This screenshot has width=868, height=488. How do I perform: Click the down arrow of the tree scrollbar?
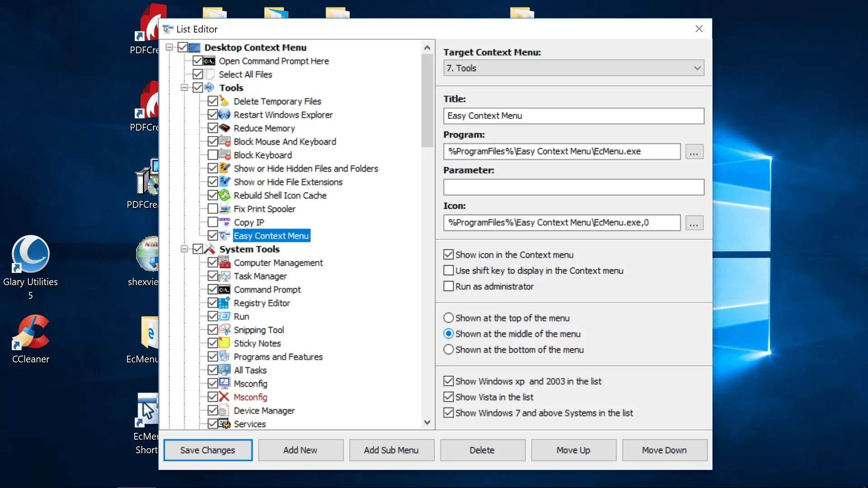click(x=427, y=422)
